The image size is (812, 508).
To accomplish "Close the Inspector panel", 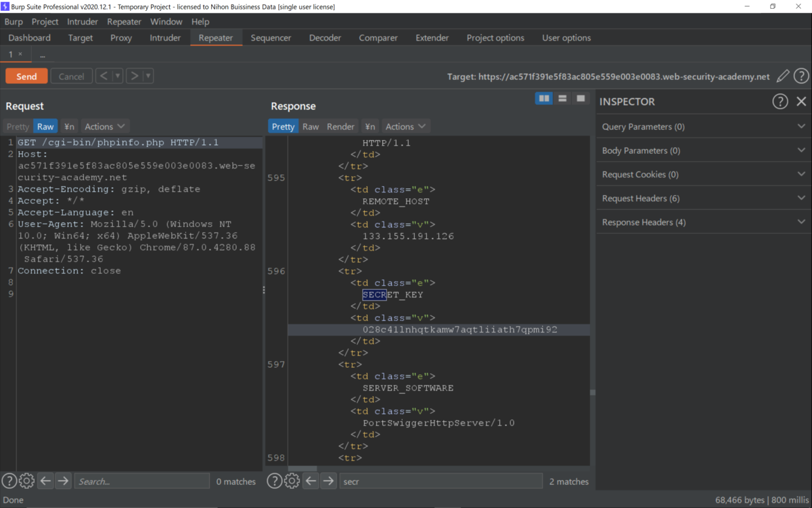I will [801, 102].
